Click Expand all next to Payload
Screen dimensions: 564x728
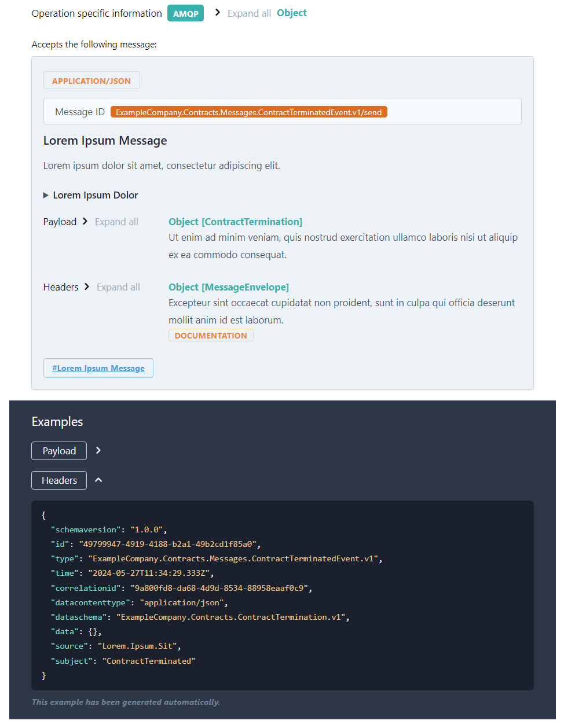[116, 222]
